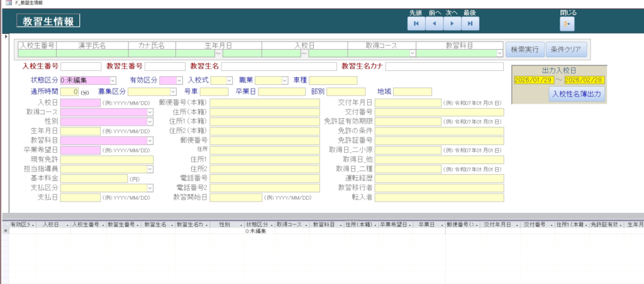
Task: Click 教習生名カナ input field
Action: (x=445, y=67)
